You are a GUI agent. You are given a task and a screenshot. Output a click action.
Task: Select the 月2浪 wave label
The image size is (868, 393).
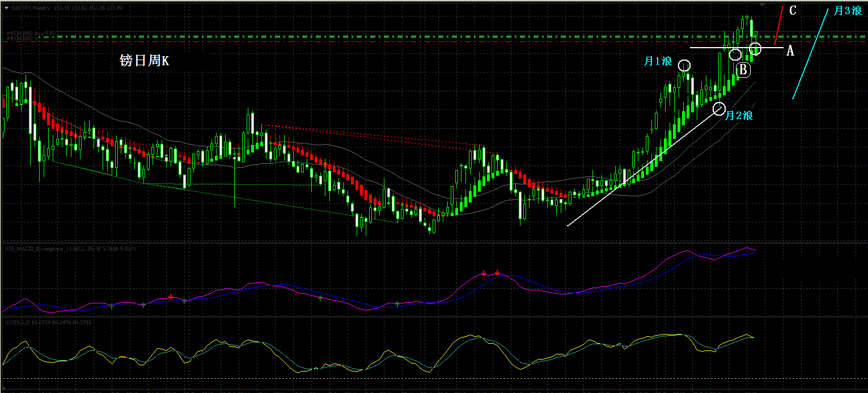pyautogui.click(x=740, y=116)
